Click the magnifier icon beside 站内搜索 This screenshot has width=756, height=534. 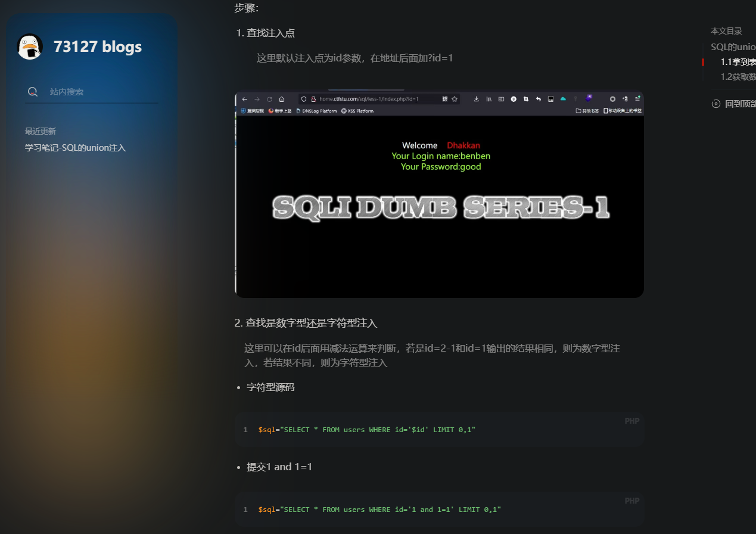point(32,91)
